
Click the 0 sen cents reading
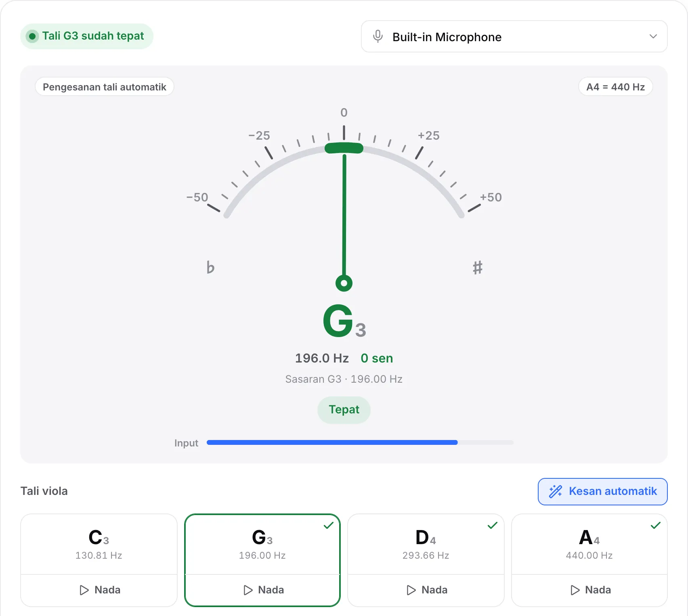[377, 358]
